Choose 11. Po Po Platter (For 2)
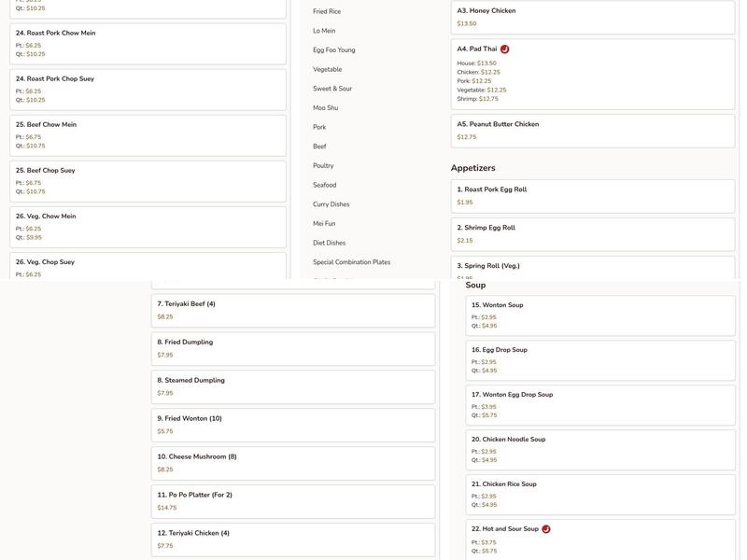This screenshot has height=560, width=747. [292, 501]
